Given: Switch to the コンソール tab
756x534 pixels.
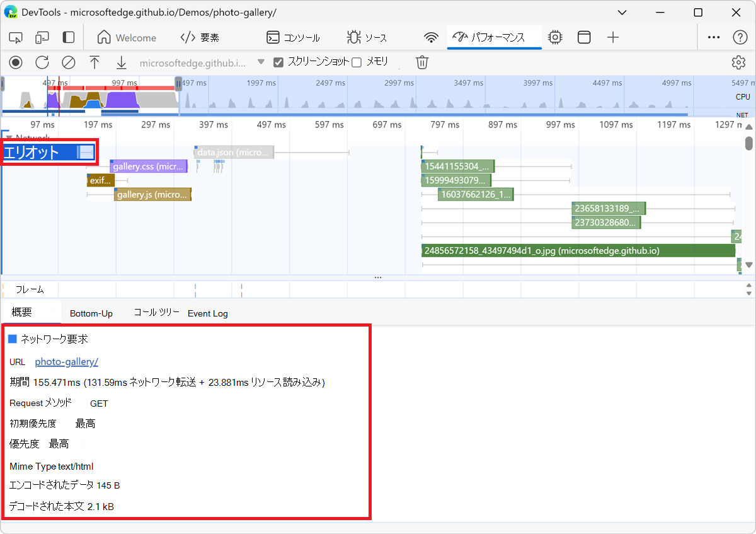Looking at the screenshot, I should click(294, 38).
